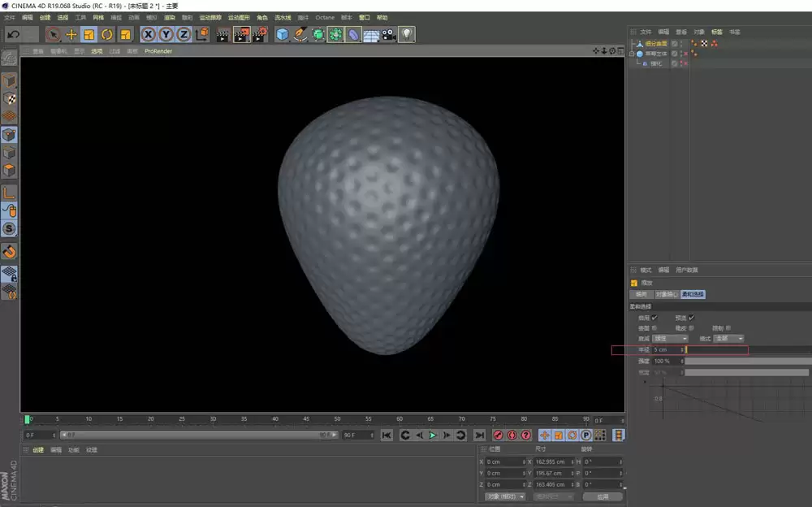Screen dimensions: 812x507
Task: Uncheck the 预览 preview checkbox
Action: [x=693, y=318]
